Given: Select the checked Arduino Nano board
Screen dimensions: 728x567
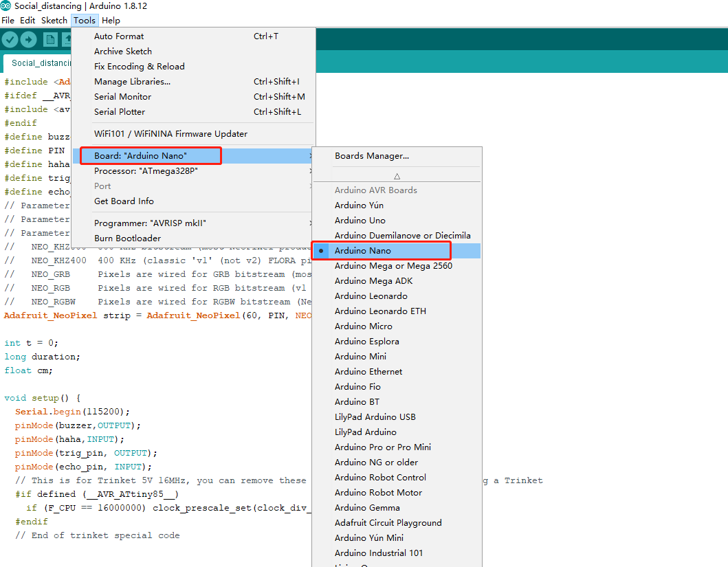Looking at the screenshot, I should [x=397, y=251].
